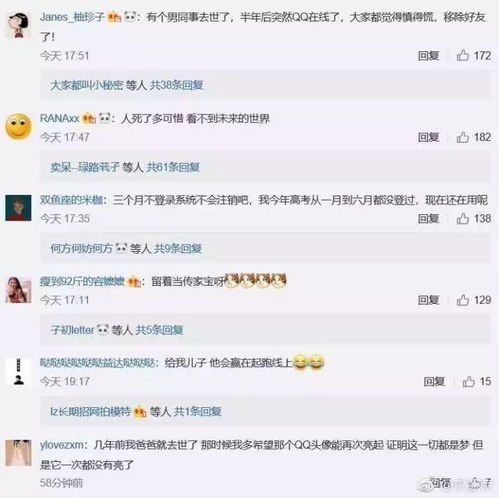
Task: Reply to the 17:35 comment
Action: click(x=428, y=219)
